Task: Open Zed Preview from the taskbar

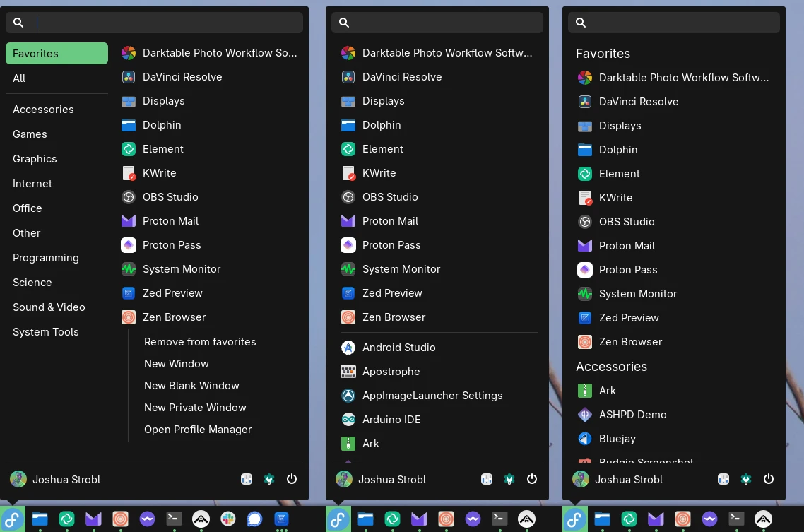Action: coord(281,519)
